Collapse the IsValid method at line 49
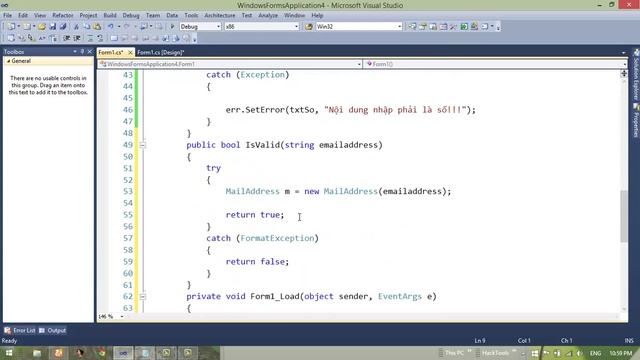 point(142,145)
